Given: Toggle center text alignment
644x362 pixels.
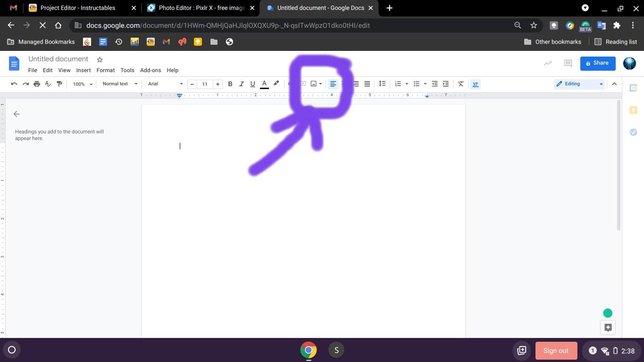Looking at the screenshot, I should point(344,84).
